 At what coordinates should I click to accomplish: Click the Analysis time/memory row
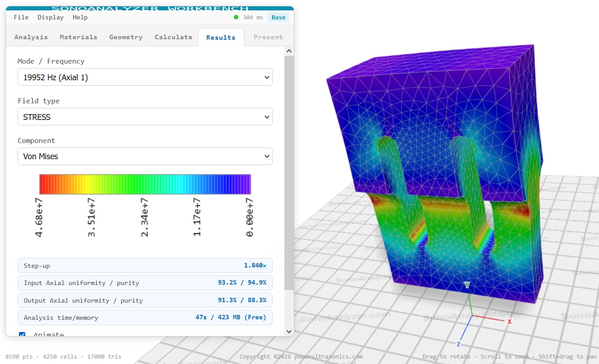coord(145,318)
